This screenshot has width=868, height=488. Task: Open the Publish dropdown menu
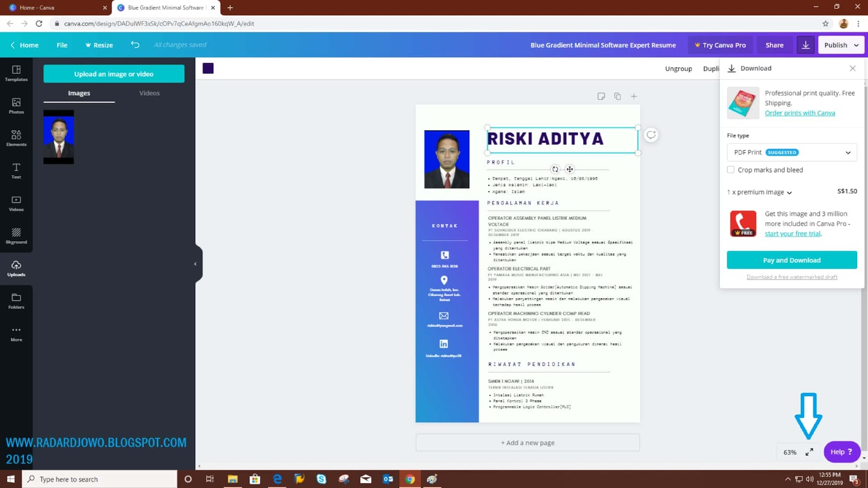841,45
